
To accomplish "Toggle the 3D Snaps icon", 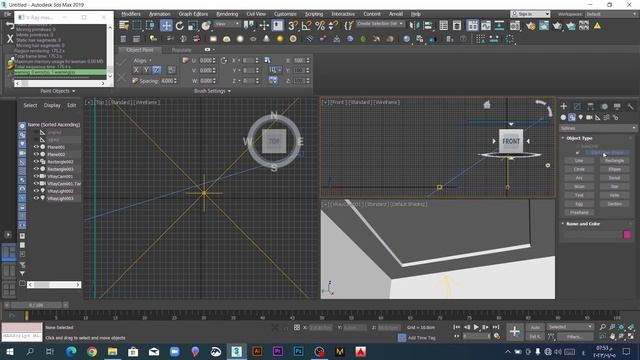I will click(x=293, y=26).
